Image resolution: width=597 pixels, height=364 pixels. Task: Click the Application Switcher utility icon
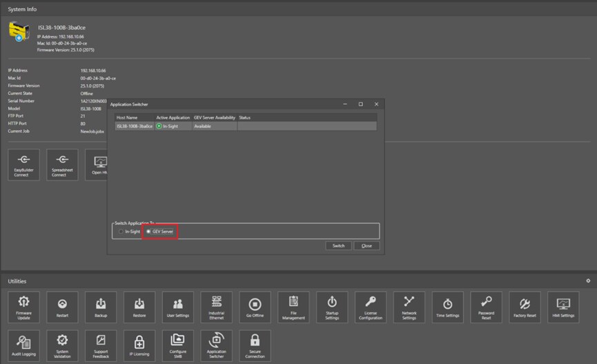(216, 345)
